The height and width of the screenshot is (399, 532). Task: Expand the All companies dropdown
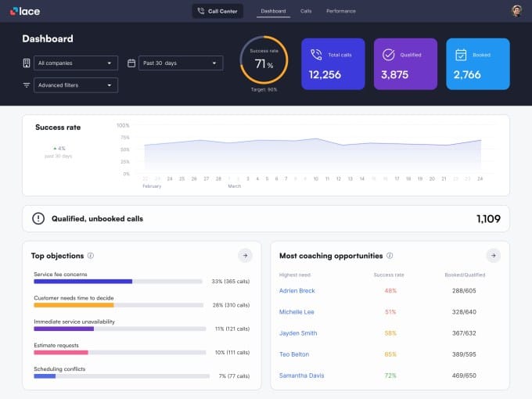tap(76, 63)
